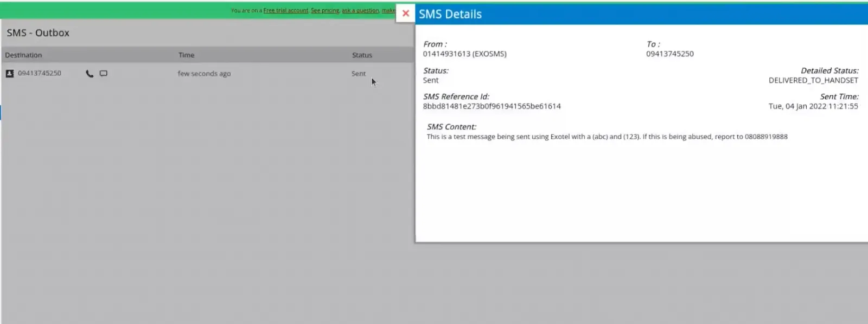Click the SMS Details panel title
868x324 pixels.
click(450, 14)
